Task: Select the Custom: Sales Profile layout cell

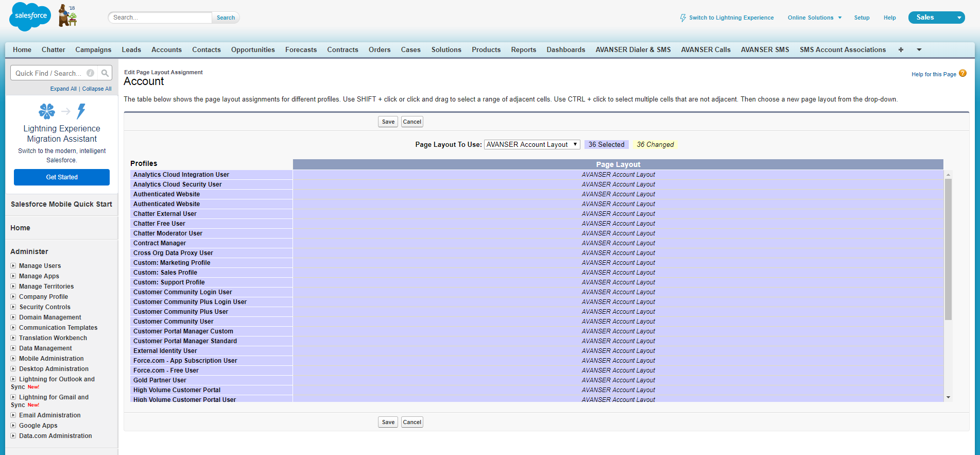Action: [x=618, y=273]
